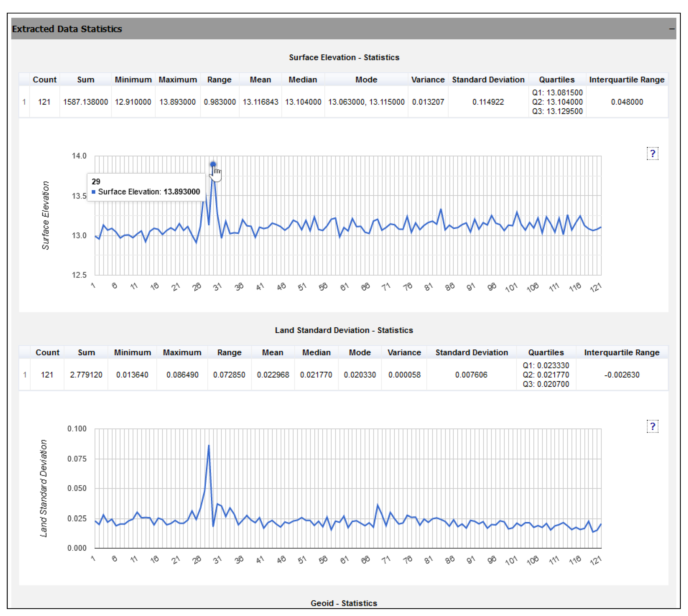Image resolution: width=688 pixels, height=616 pixels.
Task: Click Surface Elevation - Statistics heading
Action: point(344,57)
